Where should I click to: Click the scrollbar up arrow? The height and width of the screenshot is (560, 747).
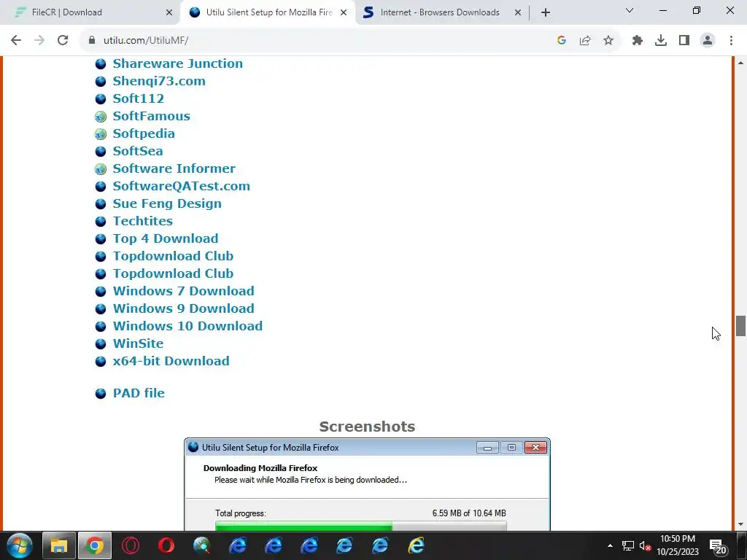740,63
